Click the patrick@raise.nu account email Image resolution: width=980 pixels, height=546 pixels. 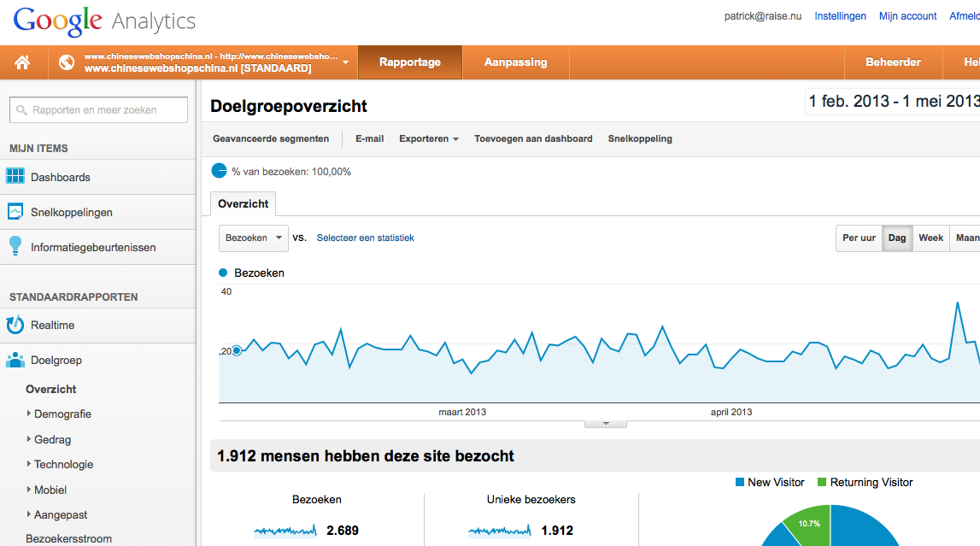(x=762, y=16)
